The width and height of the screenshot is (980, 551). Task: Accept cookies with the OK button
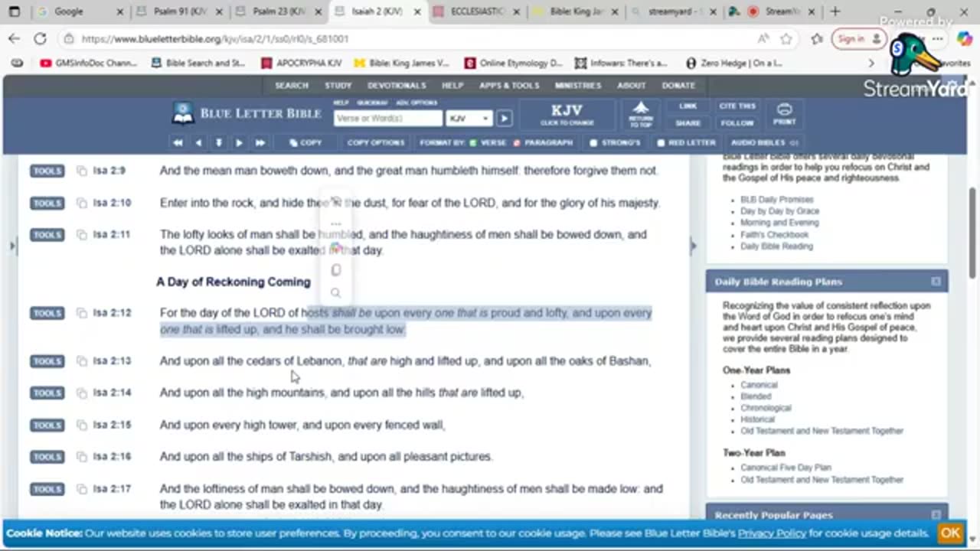(x=950, y=533)
